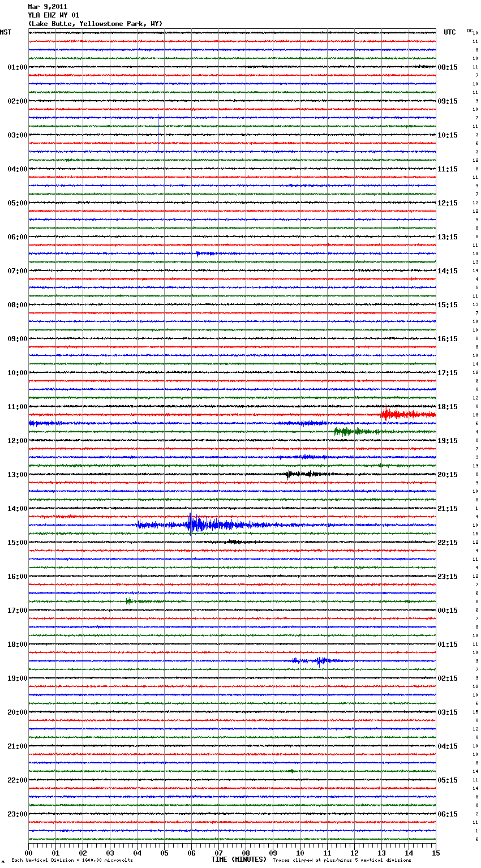Screen dimensions: 481x868
Task: Click the Traces clipped footnote text
Action: point(342,861)
